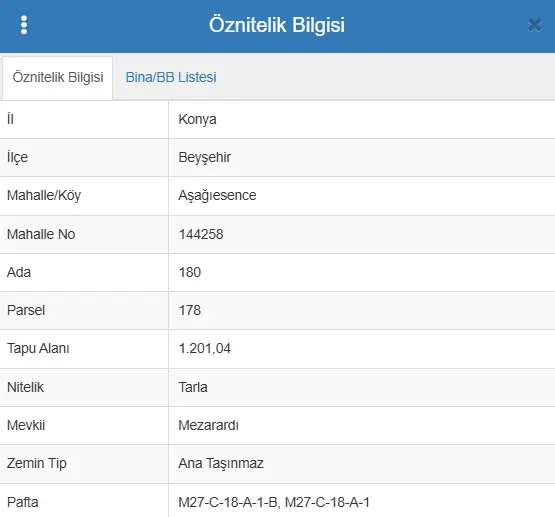Open the Bina/BB Listesi tab
555x517 pixels.
tap(171, 77)
